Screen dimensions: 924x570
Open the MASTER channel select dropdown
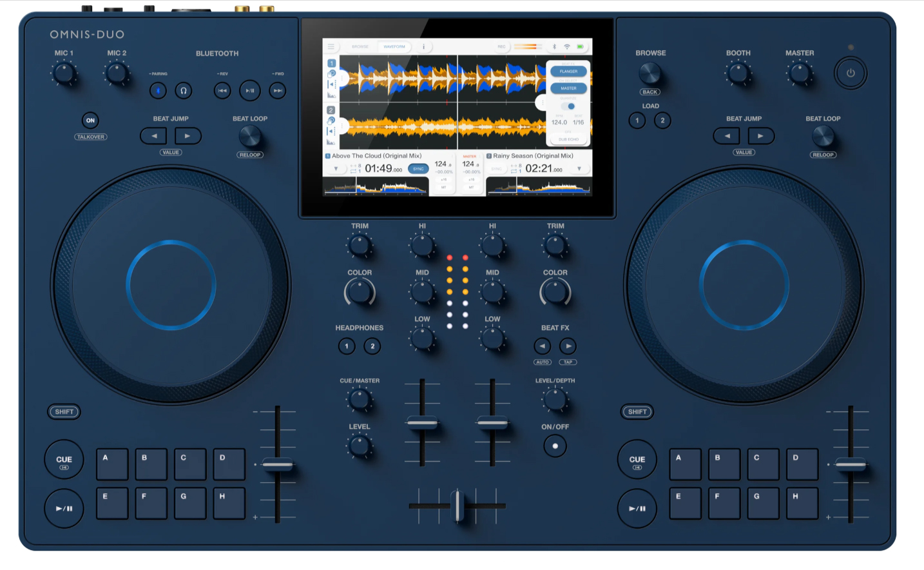[x=568, y=88]
